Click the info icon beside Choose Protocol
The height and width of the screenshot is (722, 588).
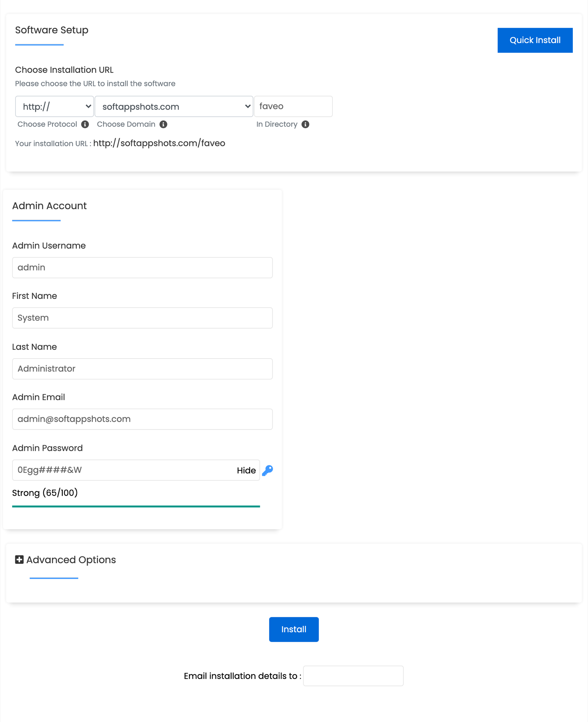(85, 124)
